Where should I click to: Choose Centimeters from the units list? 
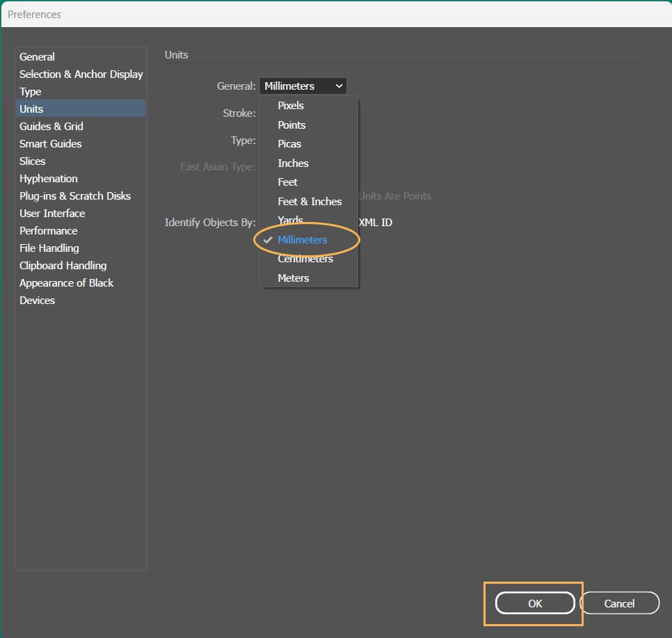coord(305,259)
